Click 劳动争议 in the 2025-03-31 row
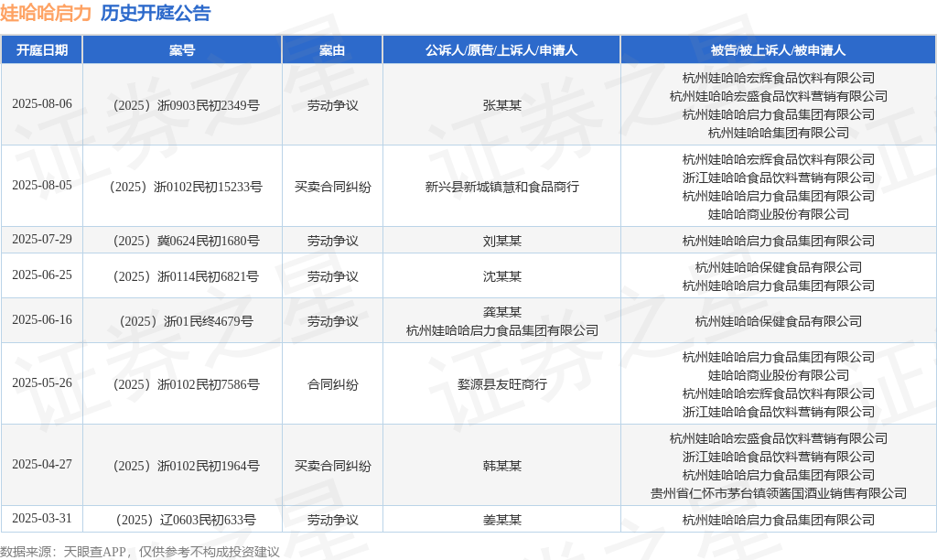Image resolution: width=937 pixels, height=560 pixels. pos(333,520)
